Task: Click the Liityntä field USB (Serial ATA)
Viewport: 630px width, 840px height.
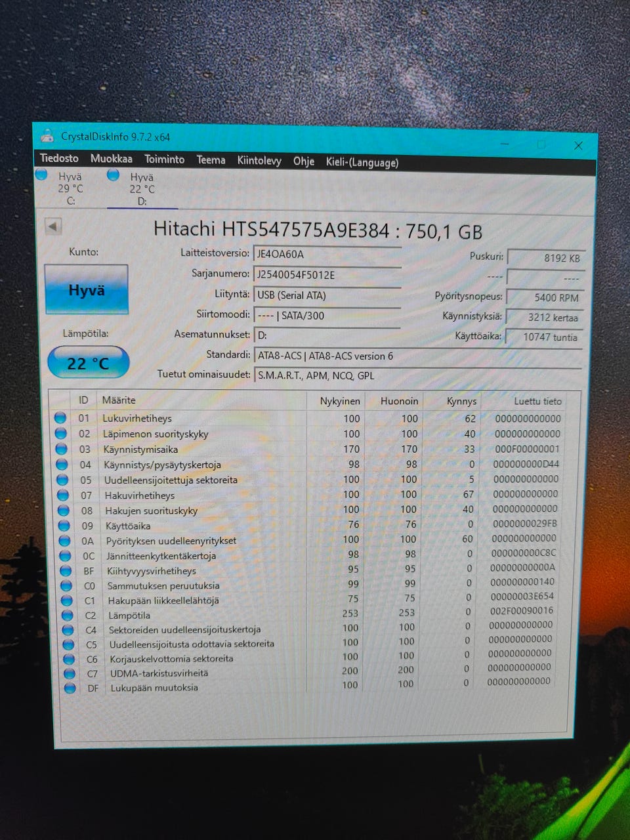Action: coord(327,295)
